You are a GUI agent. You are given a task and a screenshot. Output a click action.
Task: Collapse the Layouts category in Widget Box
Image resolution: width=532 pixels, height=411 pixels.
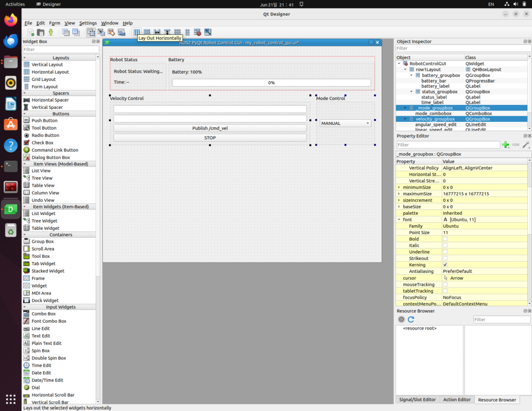pos(25,58)
